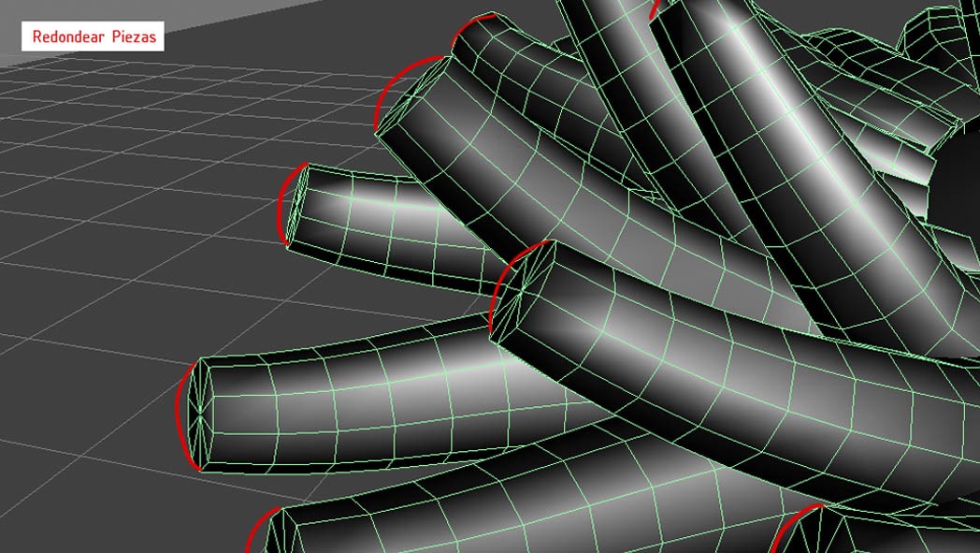Click the 'Redondear Piezas' label
The height and width of the screenshot is (553, 980).
94,36
